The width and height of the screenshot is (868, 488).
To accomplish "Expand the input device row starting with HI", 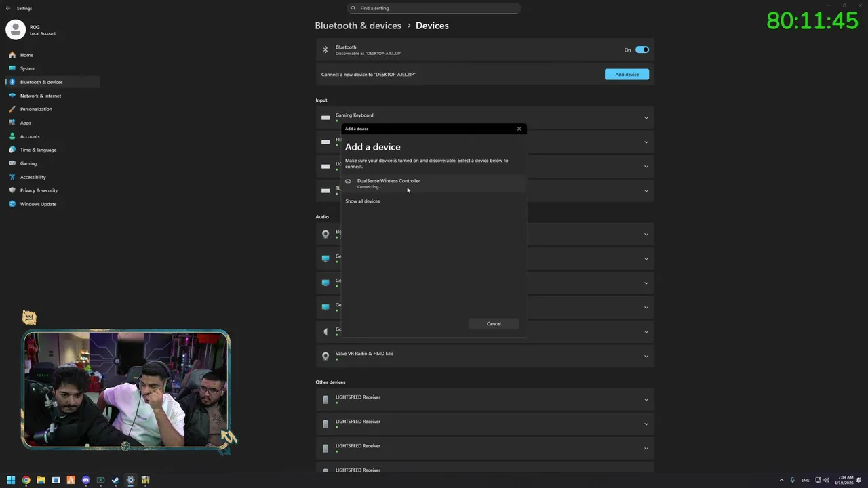I will pyautogui.click(x=646, y=142).
